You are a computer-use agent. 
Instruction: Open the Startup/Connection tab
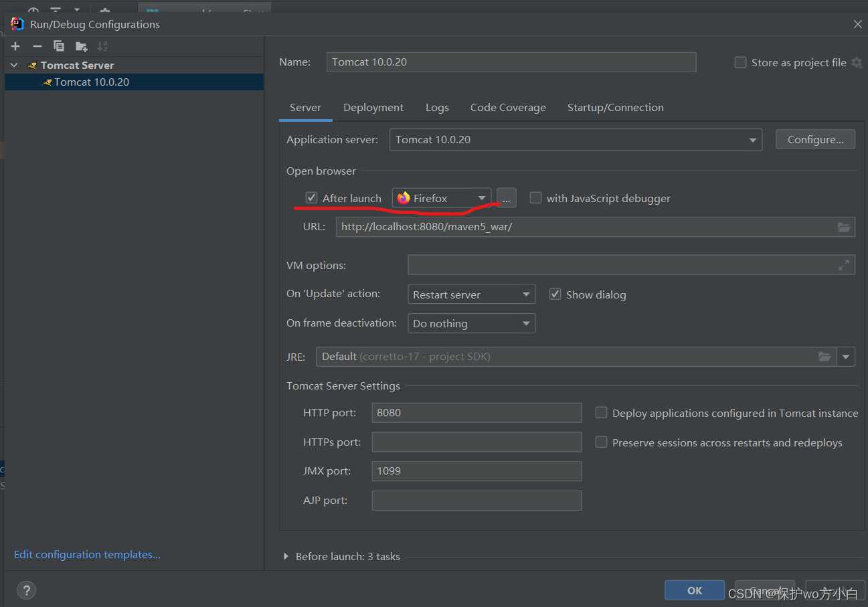point(616,107)
